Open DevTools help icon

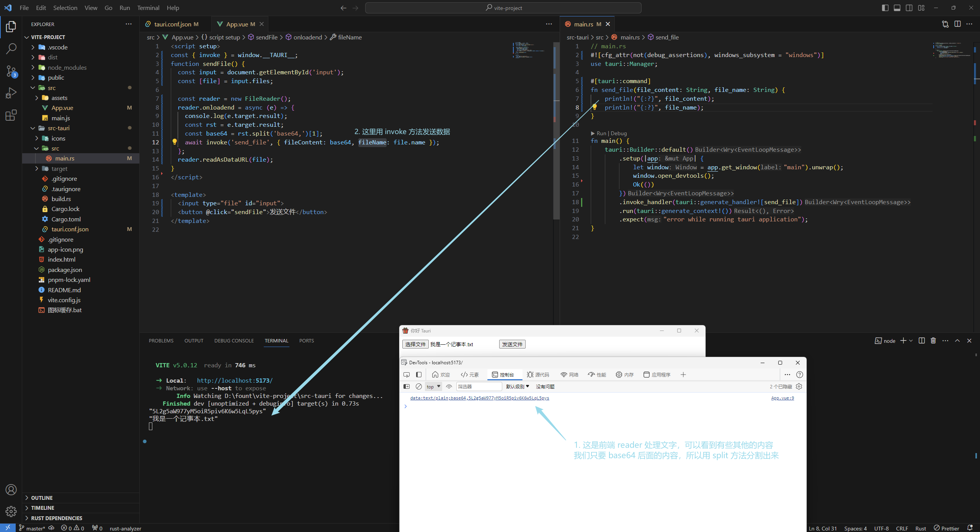click(x=800, y=375)
